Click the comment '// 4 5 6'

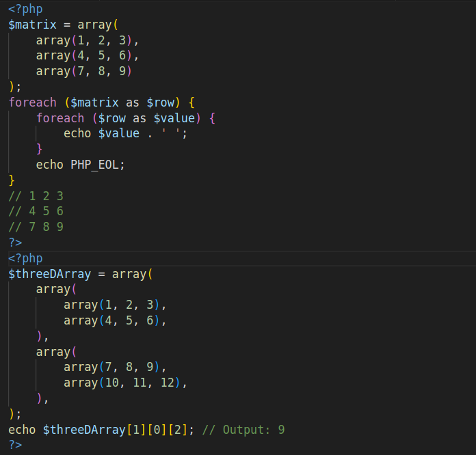36,211
